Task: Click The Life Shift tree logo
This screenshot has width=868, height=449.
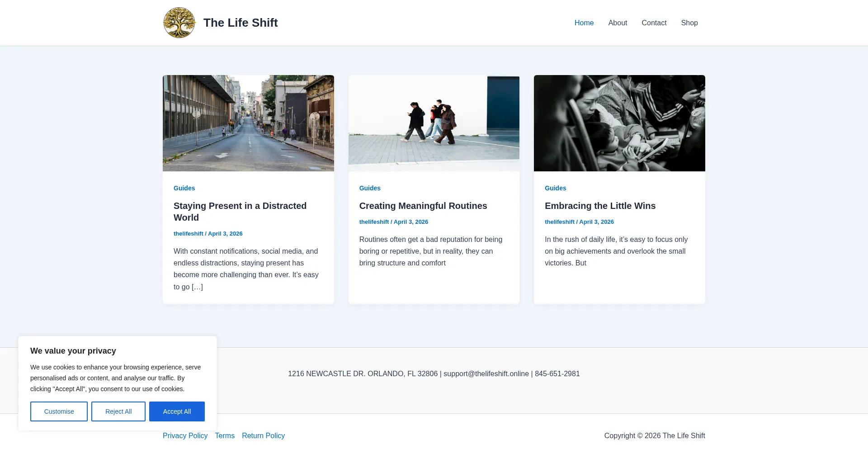Action: 179,23
